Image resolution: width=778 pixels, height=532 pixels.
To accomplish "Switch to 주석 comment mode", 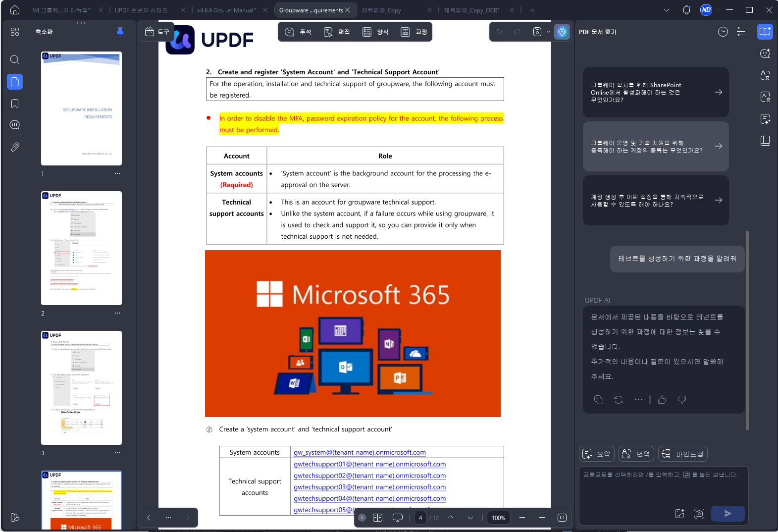I will coord(298,32).
